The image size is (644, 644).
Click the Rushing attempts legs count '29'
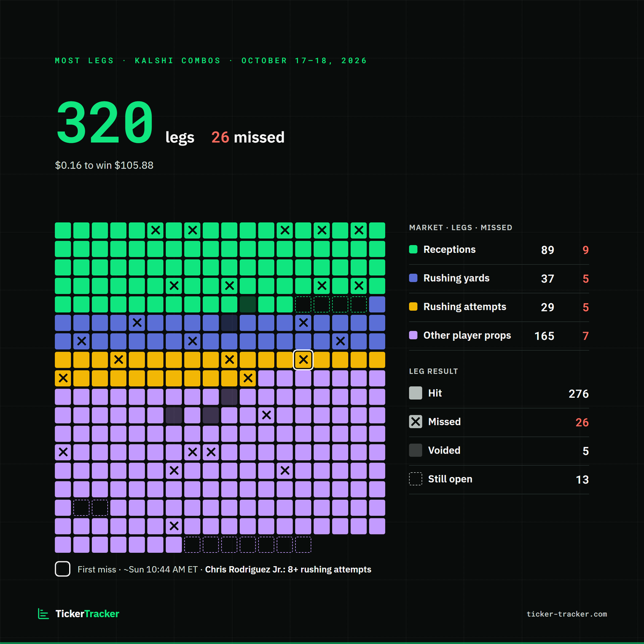pyautogui.click(x=547, y=307)
